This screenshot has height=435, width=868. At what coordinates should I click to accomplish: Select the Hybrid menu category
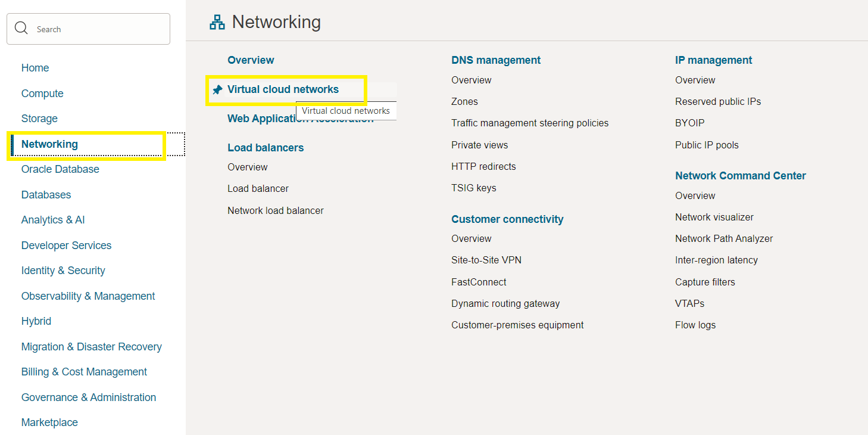(x=36, y=321)
